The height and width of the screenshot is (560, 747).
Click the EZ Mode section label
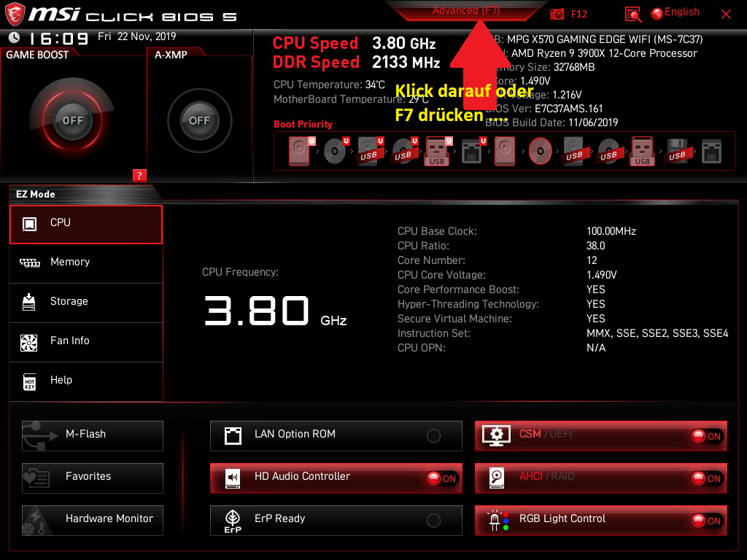[x=36, y=194]
